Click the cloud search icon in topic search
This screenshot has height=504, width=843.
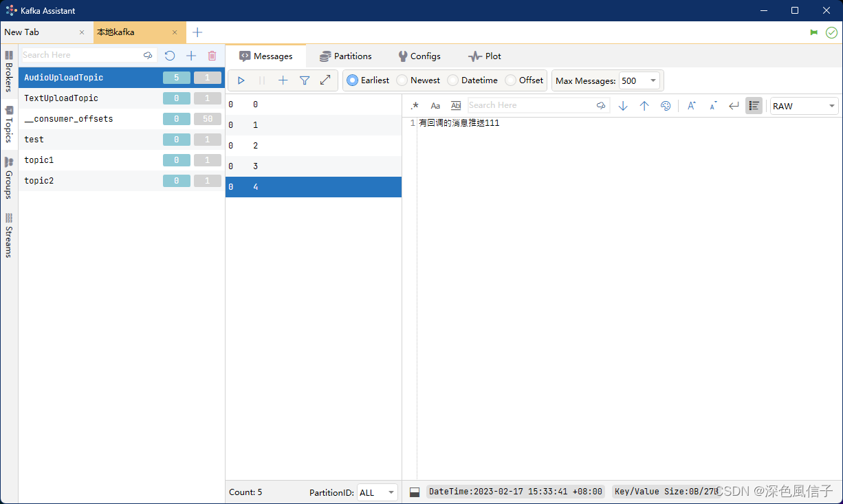click(148, 55)
